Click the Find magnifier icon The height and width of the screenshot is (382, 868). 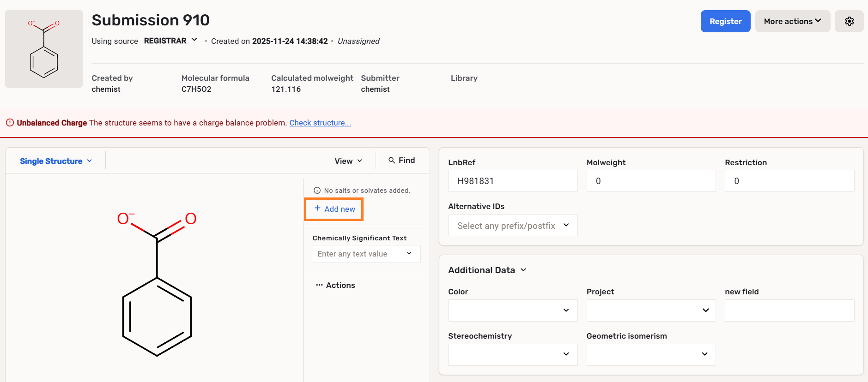392,160
